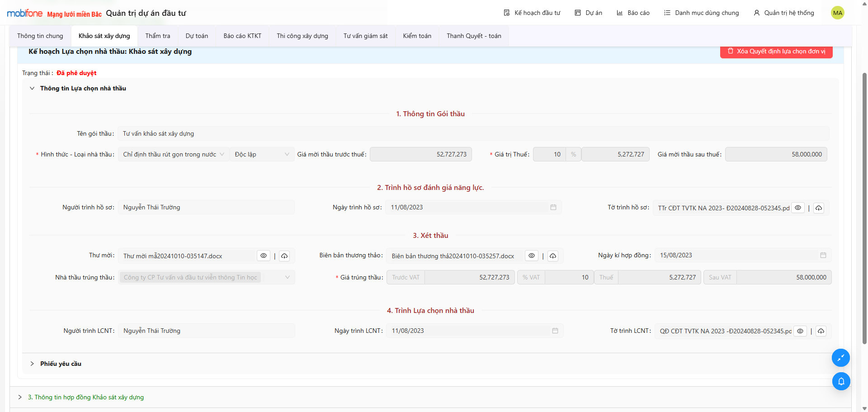Open the Báo cáo menu

(633, 13)
